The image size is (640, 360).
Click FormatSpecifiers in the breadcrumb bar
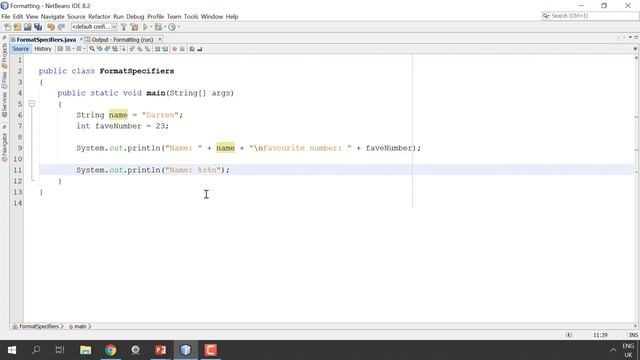click(39, 327)
